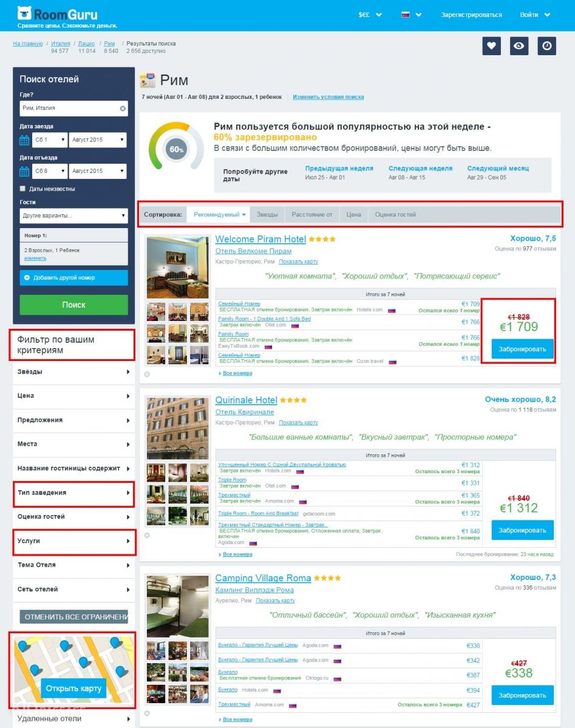Expand the 'Тип заведения' filter

coord(73,493)
